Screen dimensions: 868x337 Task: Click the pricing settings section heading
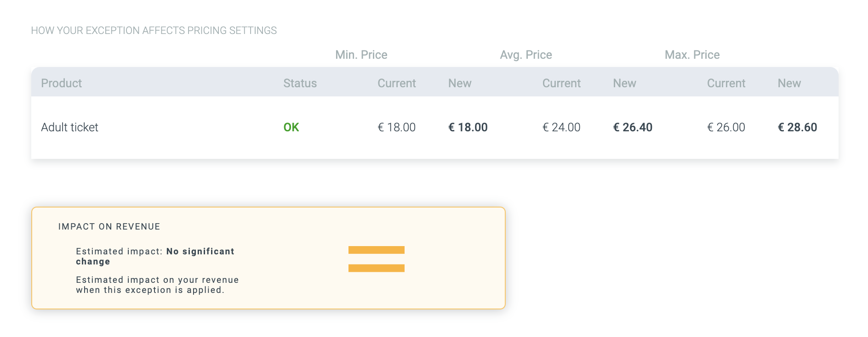point(154,31)
